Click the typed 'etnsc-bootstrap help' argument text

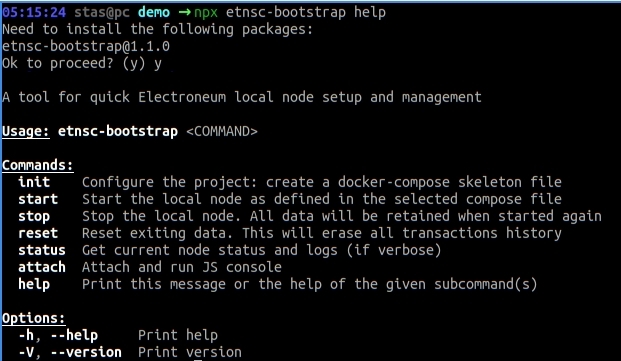(306, 12)
